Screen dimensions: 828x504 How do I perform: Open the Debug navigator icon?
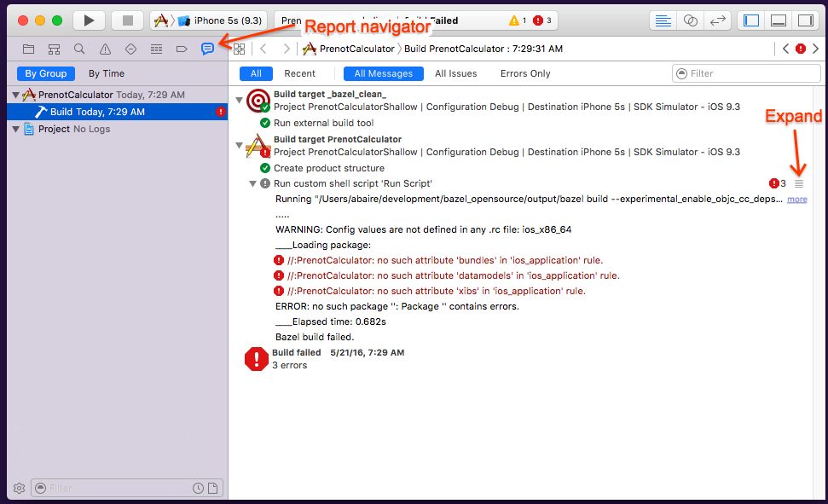(156, 49)
